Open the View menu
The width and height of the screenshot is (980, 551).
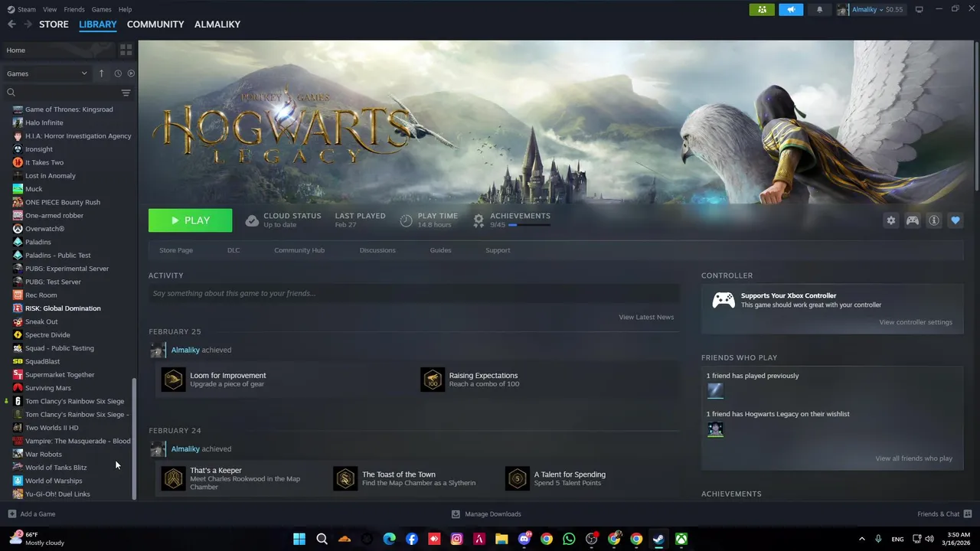(x=50, y=9)
